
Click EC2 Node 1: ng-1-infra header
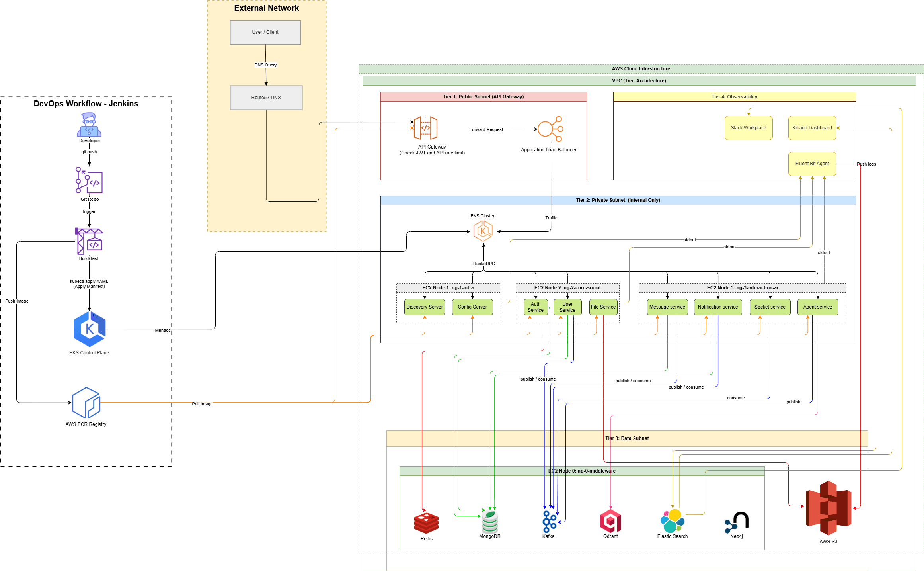coord(448,288)
